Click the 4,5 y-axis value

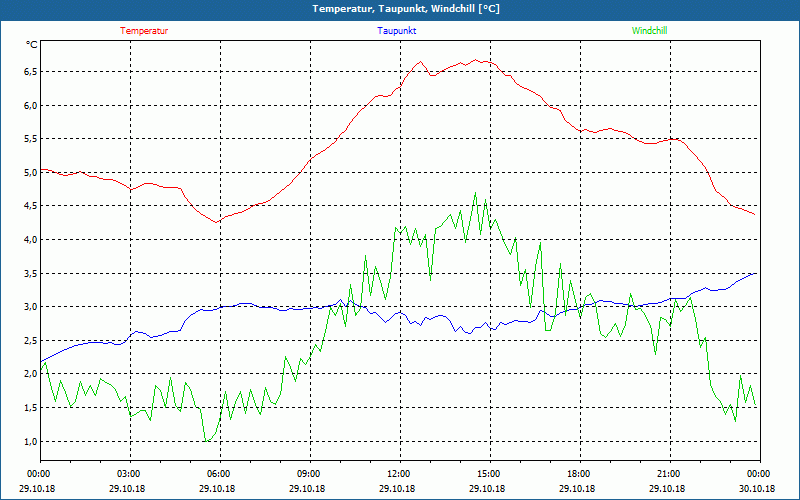[31, 206]
